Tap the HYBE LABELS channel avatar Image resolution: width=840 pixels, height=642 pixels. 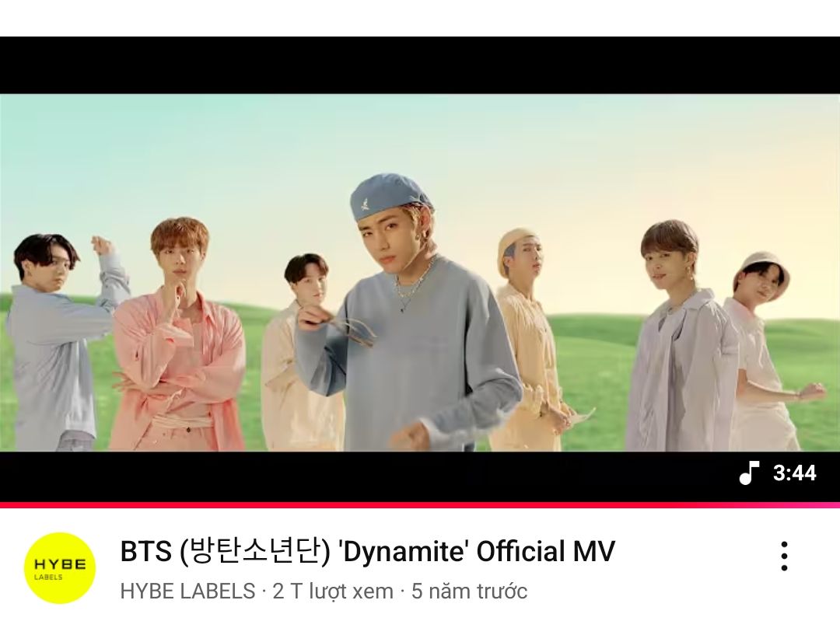60,568
